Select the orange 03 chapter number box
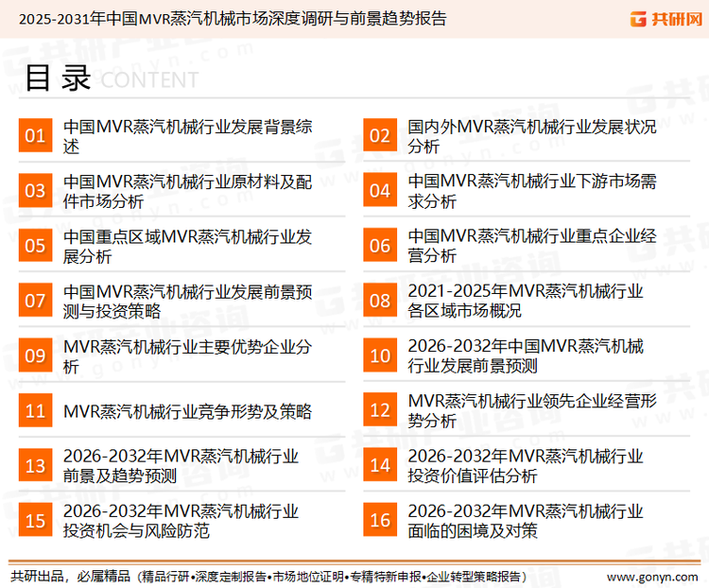 pyautogui.click(x=35, y=190)
